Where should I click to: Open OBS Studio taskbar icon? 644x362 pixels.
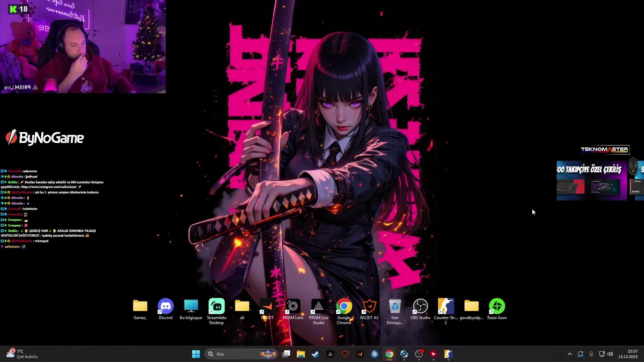click(x=419, y=354)
